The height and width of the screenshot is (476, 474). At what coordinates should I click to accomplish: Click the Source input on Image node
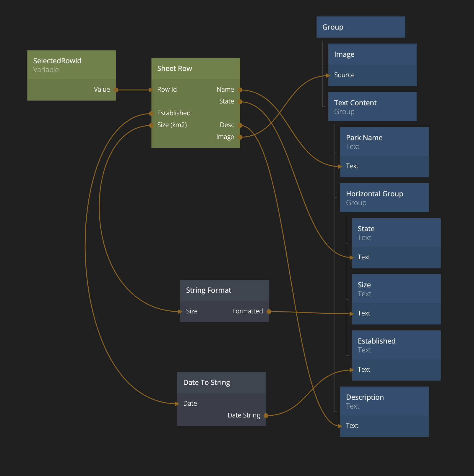pos(344,75)
